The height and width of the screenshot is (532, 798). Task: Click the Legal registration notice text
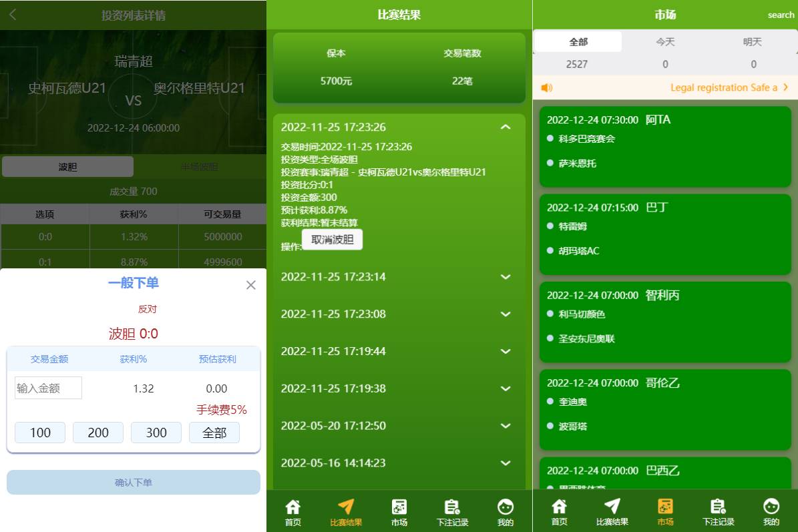724,87
